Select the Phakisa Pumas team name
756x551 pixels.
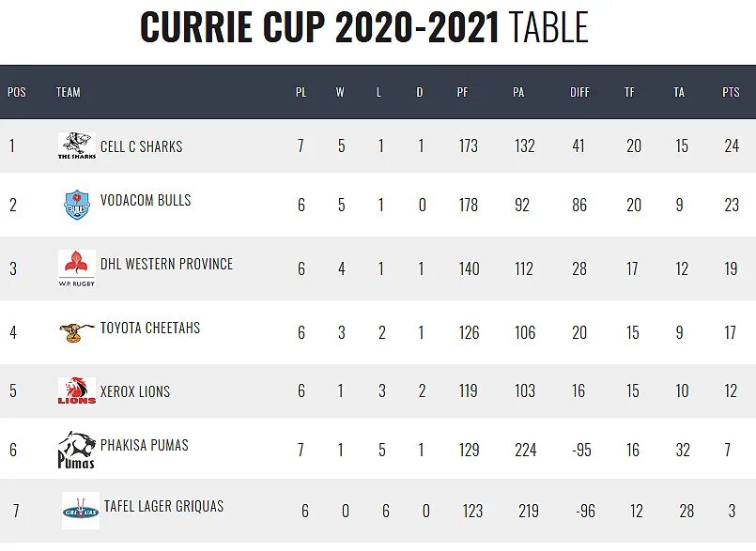pos(144,445)
